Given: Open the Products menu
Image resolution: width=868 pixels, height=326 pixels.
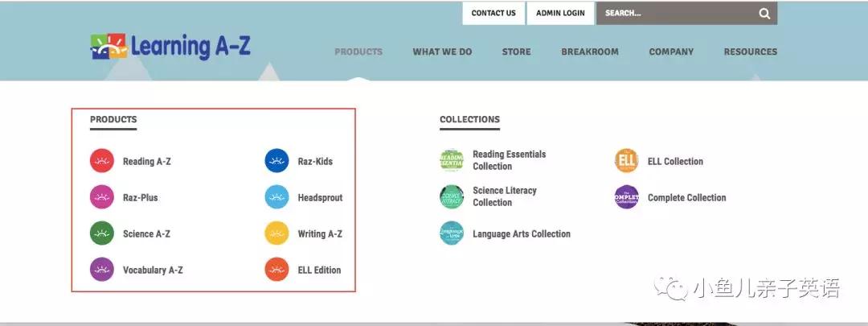Looking at the screenshot, I should [x=358, y=52].
